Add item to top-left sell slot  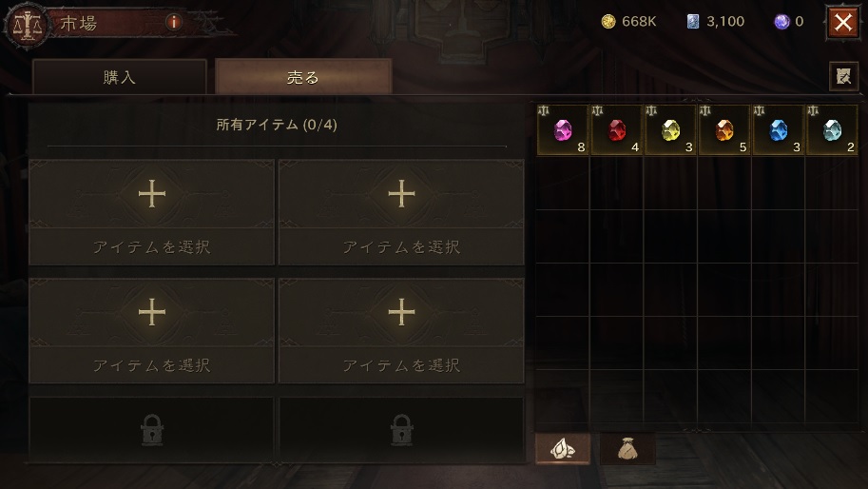(x=152, y=212)
